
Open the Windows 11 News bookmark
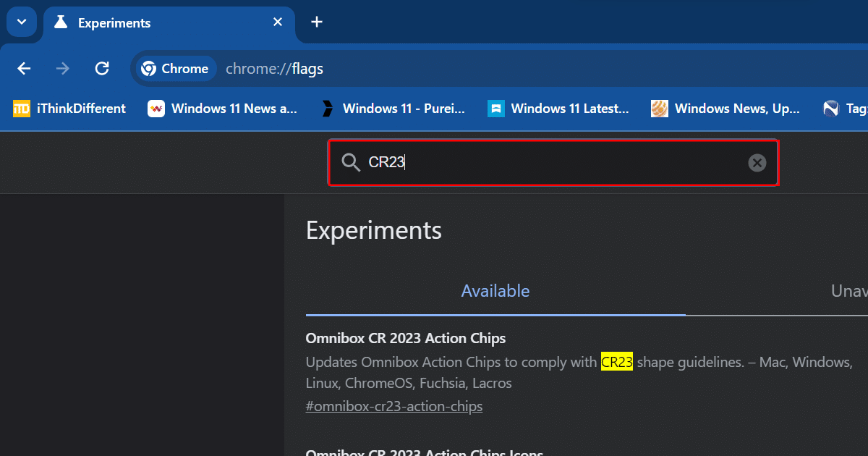pyautogui.click(x=223, y=108)
